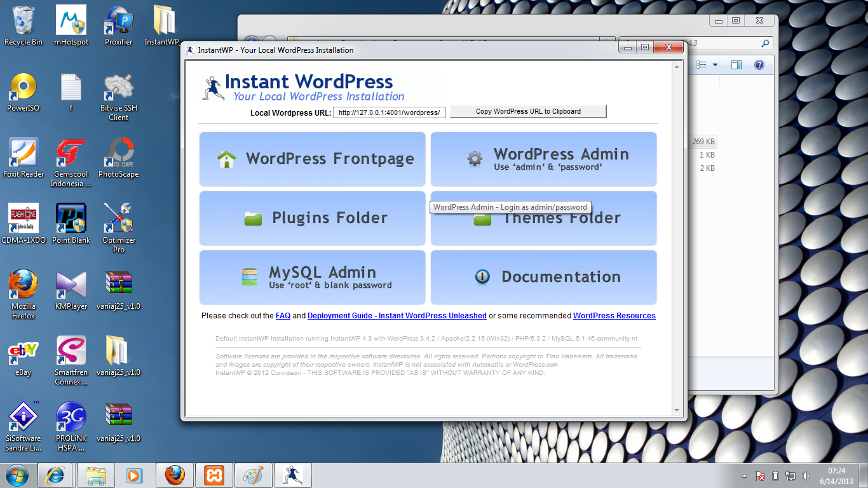Maximize the InstantWP window
Screen dimensions: 868x488
pos(644,48)
